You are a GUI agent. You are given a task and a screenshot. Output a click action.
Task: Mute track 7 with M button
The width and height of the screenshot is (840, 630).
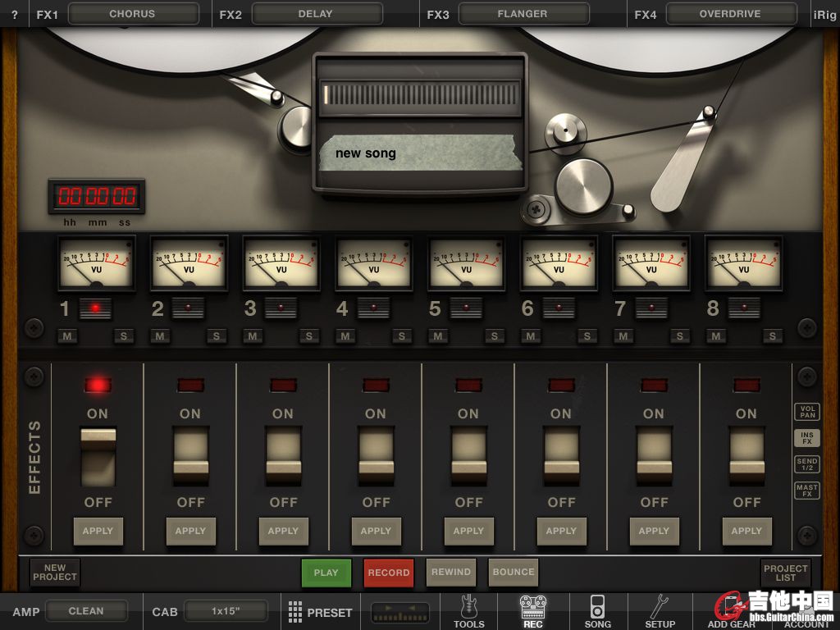[623, 336]
